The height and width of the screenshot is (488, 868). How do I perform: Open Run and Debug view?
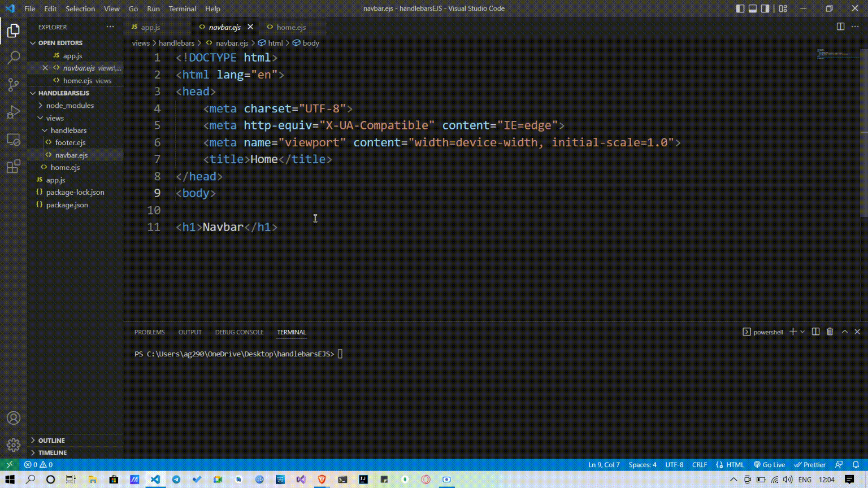click(14, 112)
